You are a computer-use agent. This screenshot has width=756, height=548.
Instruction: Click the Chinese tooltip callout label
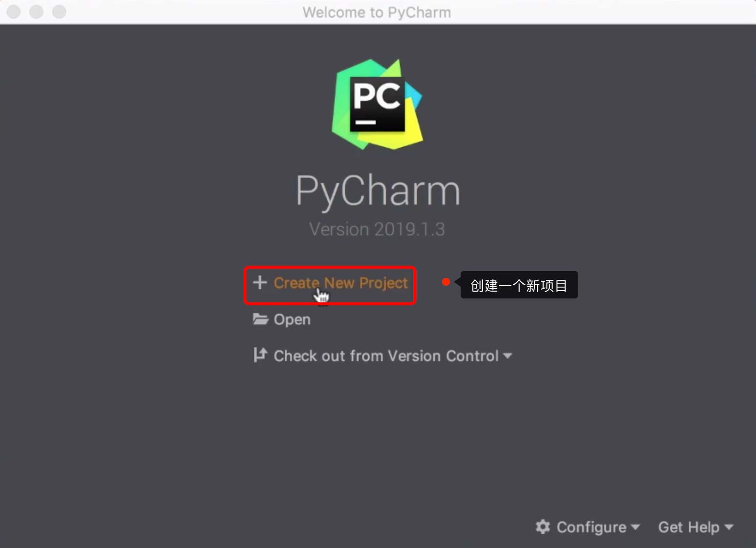click(519, 285)
